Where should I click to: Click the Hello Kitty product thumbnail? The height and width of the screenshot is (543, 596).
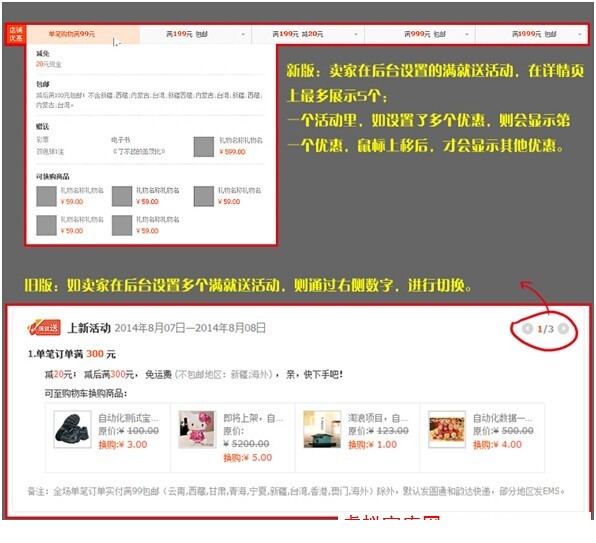pyautogui.click(x=197, y=429)
